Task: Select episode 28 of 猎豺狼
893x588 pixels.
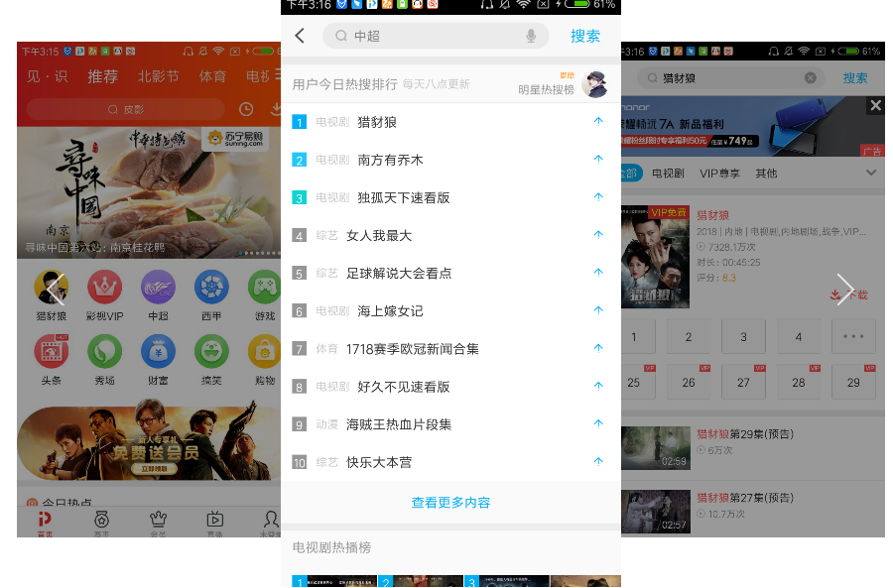Action: tap(799, 383)
